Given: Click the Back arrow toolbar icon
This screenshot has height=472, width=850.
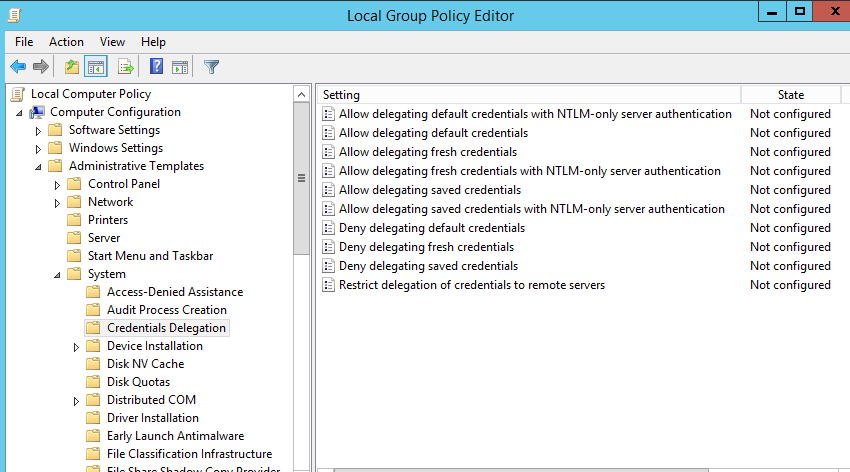Looking at the screenshot, I should pos(18,67).
